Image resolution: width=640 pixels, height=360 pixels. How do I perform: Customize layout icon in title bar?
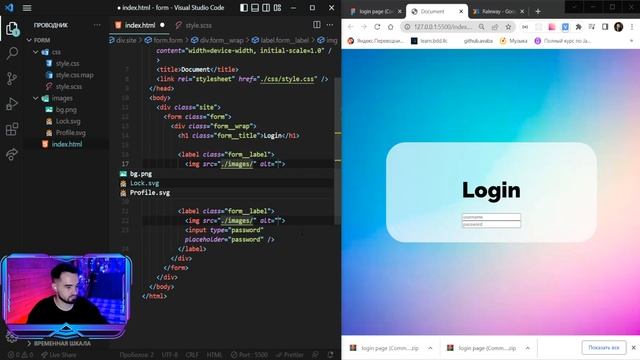278,8
